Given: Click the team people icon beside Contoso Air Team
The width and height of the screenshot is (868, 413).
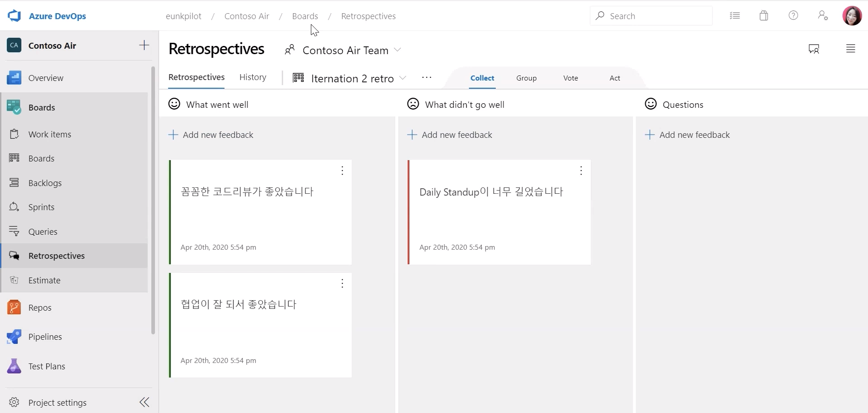Looking at the screenshot, I should pos(289,50).
